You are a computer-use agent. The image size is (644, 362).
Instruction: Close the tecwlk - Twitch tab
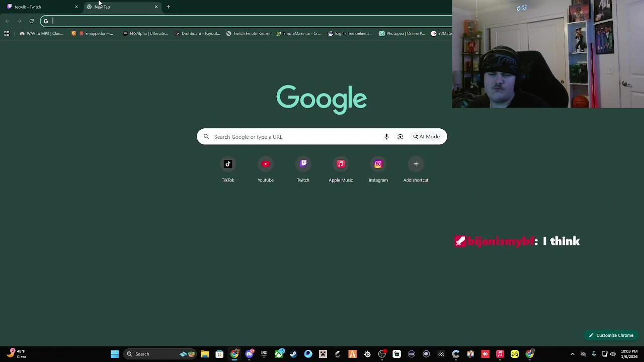[76, 7]
